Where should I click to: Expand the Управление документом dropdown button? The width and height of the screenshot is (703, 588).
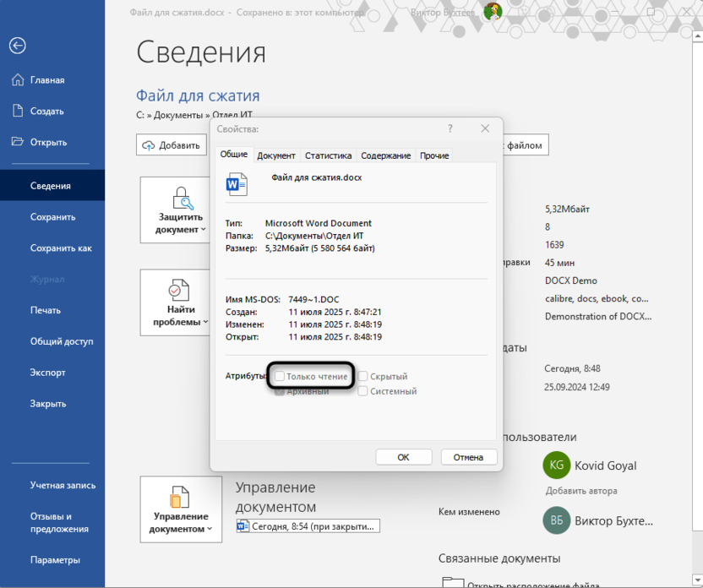[x=181, y=509]
